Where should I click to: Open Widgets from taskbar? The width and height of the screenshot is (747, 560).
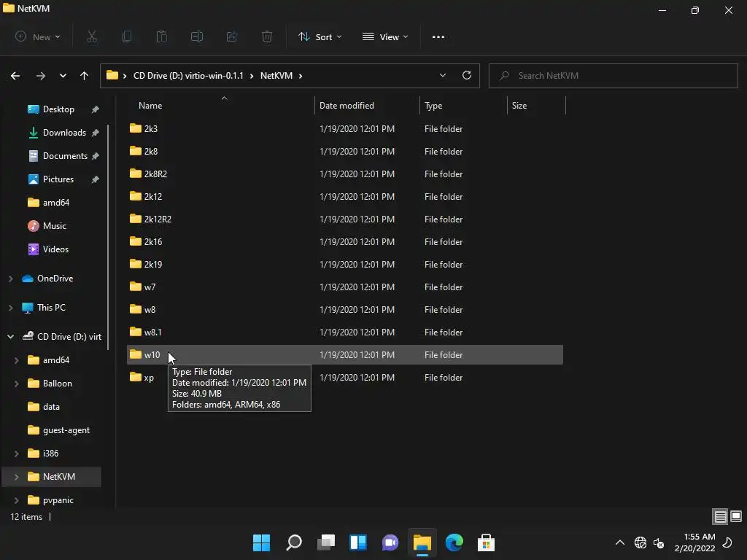358,542
